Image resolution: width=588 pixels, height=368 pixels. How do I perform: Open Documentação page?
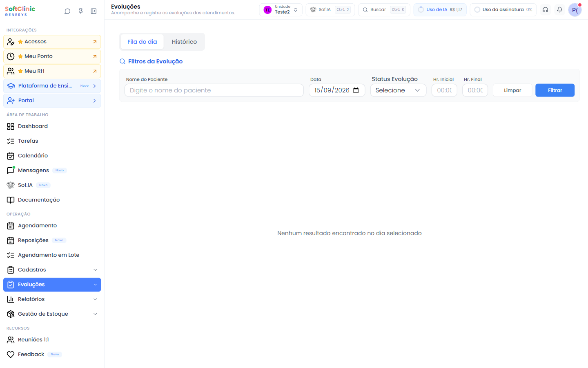(x=52, y=200)
